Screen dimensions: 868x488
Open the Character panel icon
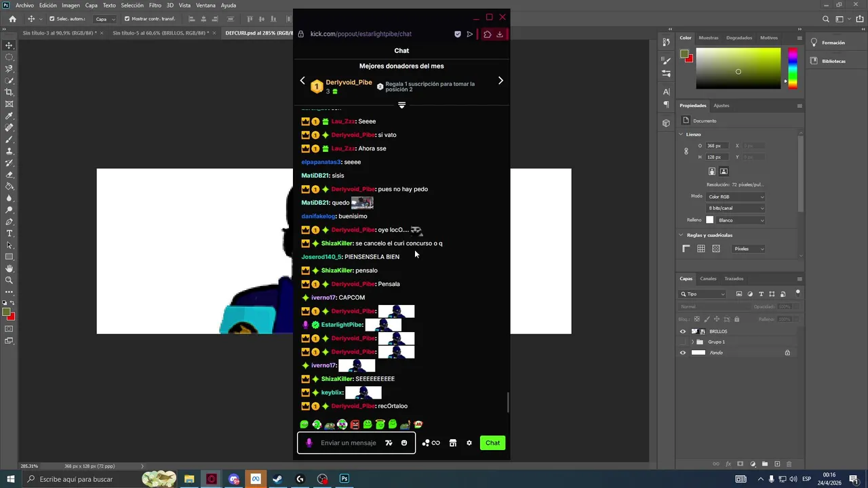click(x=666, y=91)
